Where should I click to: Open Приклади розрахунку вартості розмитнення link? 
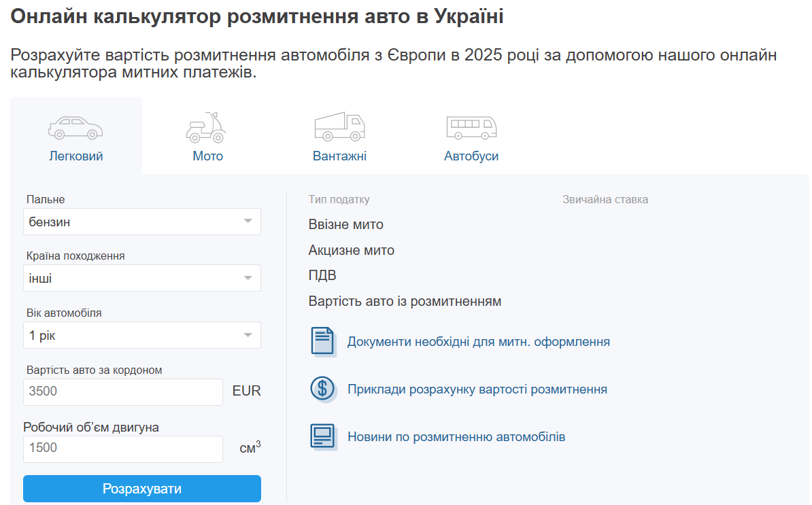pyautogui.click(x=477, y=389)
